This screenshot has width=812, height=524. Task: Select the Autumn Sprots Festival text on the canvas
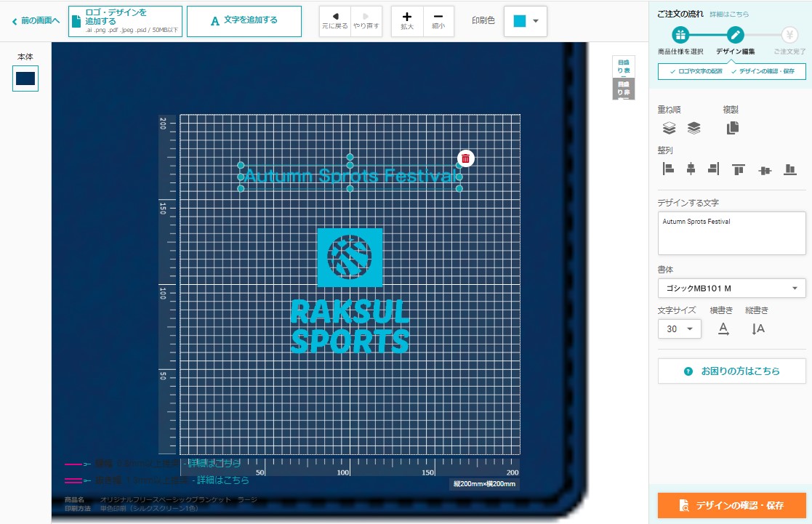click(x=350, y=177)
